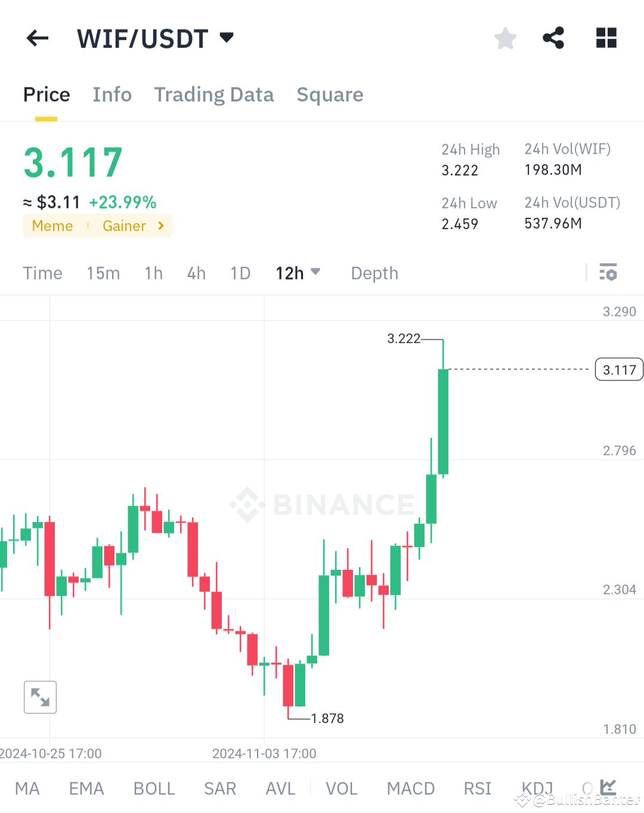The width and height of the screenshot is (644, 813).
Task: Select the RSI indicator
Action: pyautogui.click(x=476, y=788)
